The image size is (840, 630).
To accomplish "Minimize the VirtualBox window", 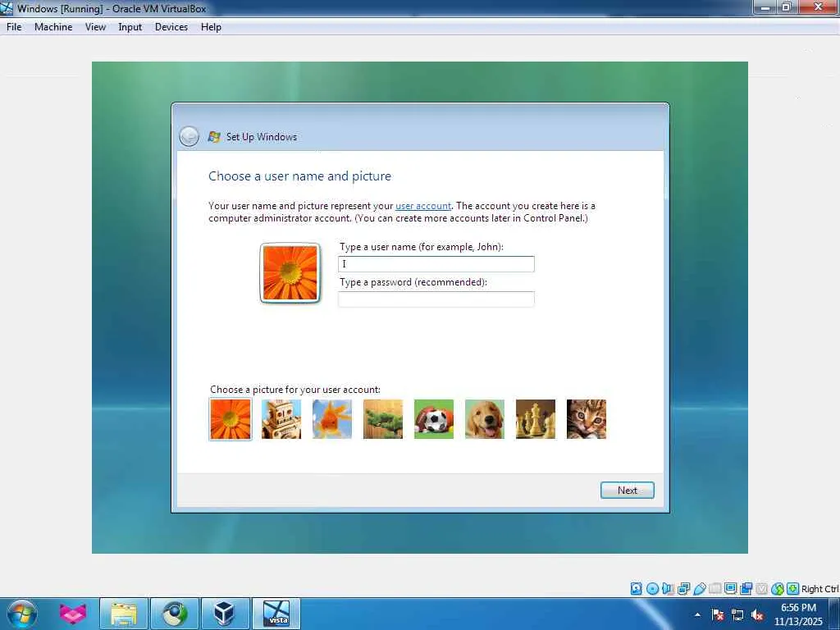I will (x=766, y=7).
